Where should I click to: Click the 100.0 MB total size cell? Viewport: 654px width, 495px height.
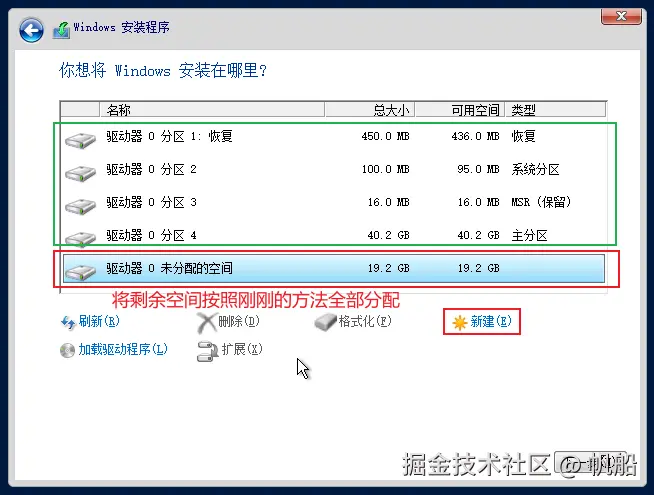385,169
